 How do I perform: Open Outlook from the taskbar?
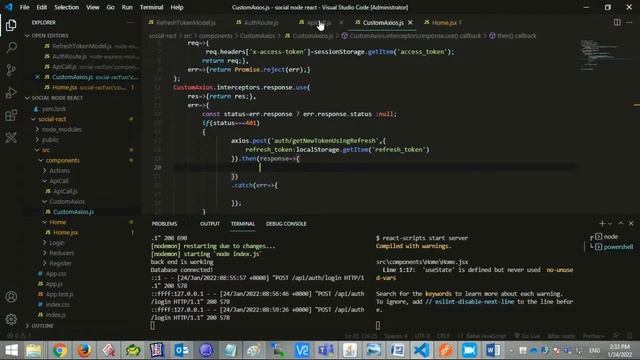click(182, 350)
